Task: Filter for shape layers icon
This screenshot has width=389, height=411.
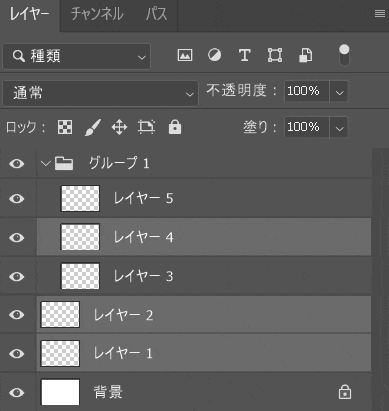Action: [x=275, y=55]
